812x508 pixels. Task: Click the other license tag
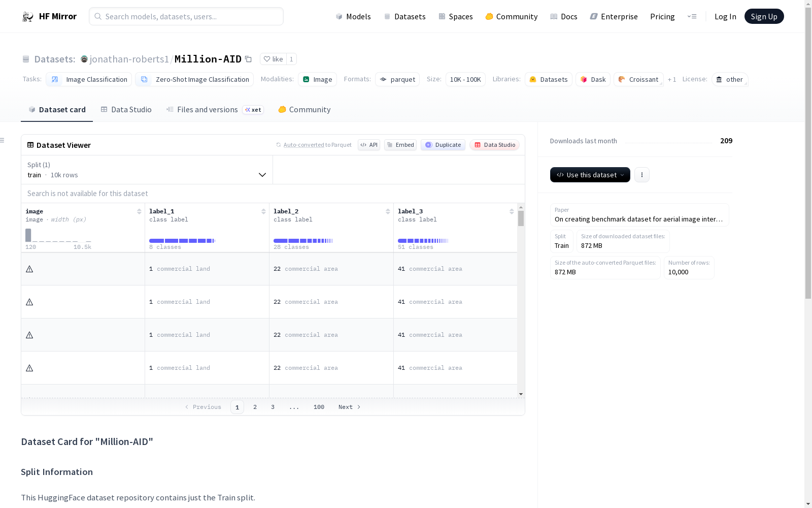coord(730,79)
